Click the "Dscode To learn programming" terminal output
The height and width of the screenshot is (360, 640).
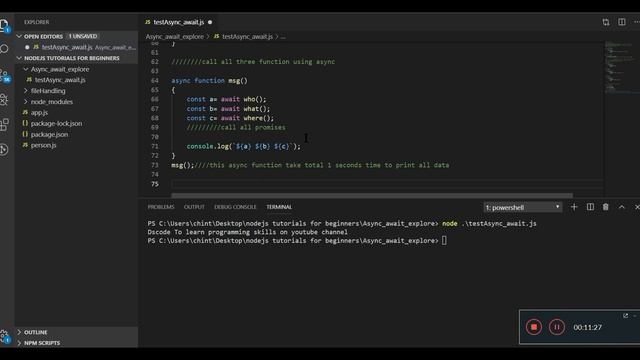pos(247,232)
